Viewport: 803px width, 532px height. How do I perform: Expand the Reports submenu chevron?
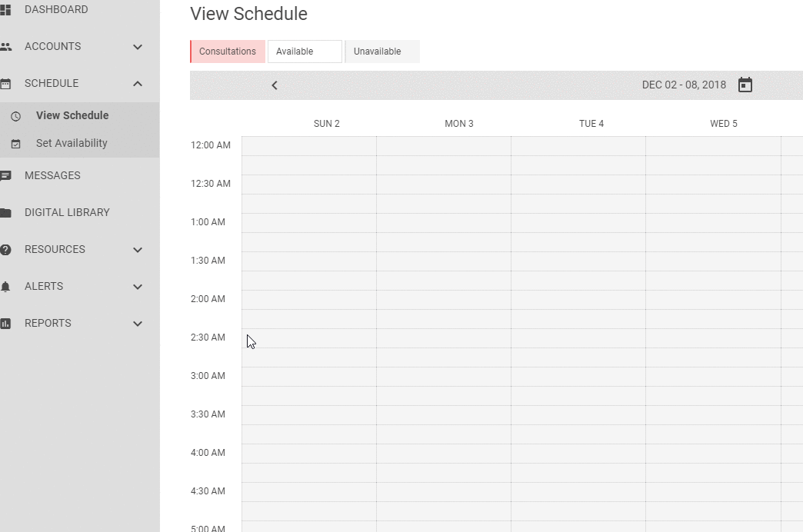pos(138,324)
